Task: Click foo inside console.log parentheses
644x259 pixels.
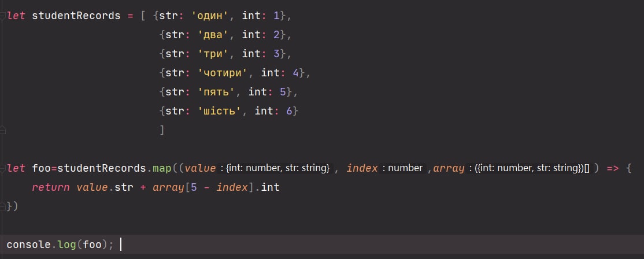Action: click(x=92, y=245)
